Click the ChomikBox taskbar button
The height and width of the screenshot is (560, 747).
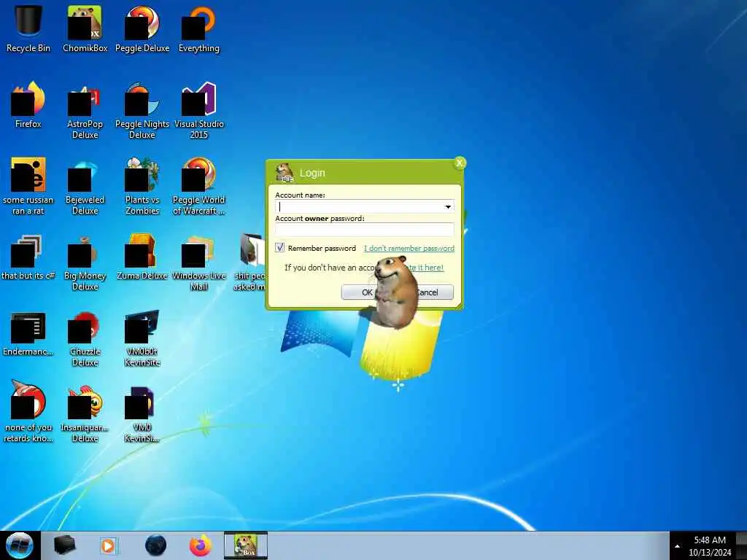click(x=246, y=545)
